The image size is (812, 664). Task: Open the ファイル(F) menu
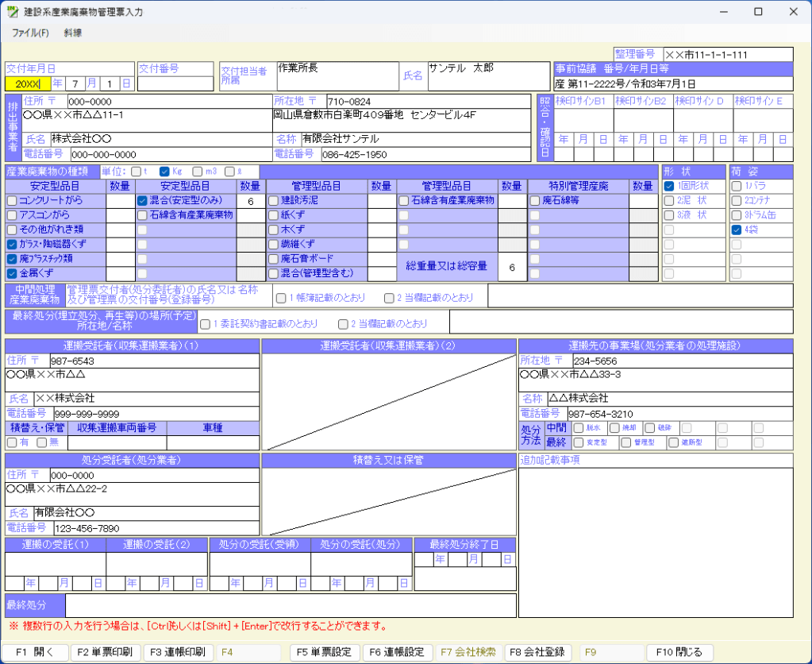30,33
